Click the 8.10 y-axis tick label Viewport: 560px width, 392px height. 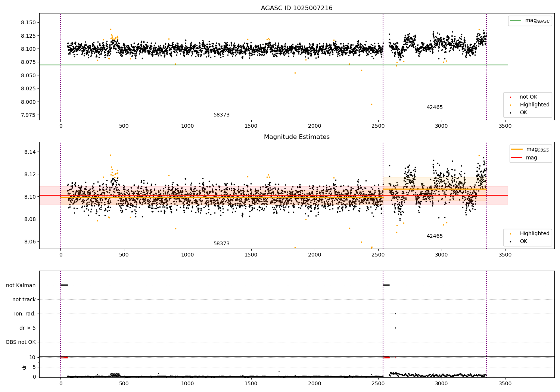[x=30, y=197]
